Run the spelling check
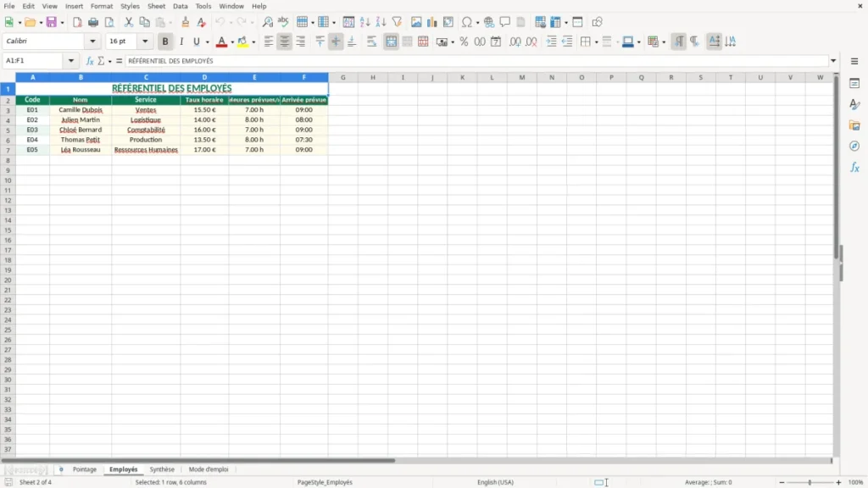The width and height of the screenshot is (868, 488). [283, 22]
